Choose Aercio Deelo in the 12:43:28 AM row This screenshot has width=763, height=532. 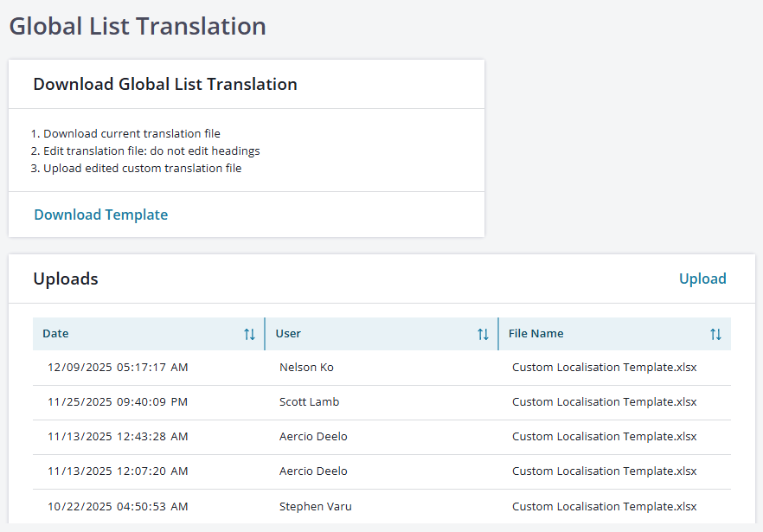pos(313,437)
